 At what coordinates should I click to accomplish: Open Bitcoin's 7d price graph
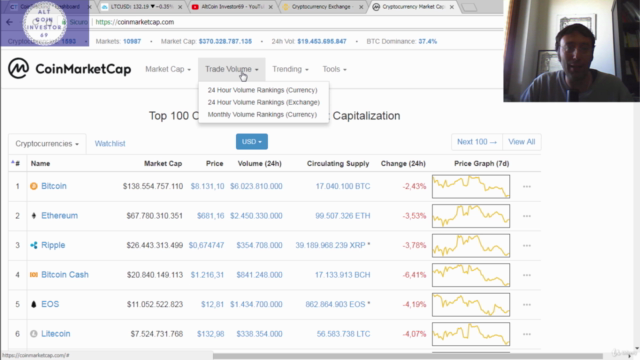click(471, 187)
